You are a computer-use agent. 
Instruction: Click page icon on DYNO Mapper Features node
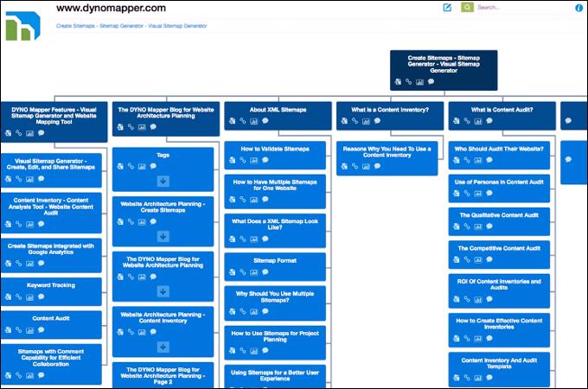coord(9,132)
